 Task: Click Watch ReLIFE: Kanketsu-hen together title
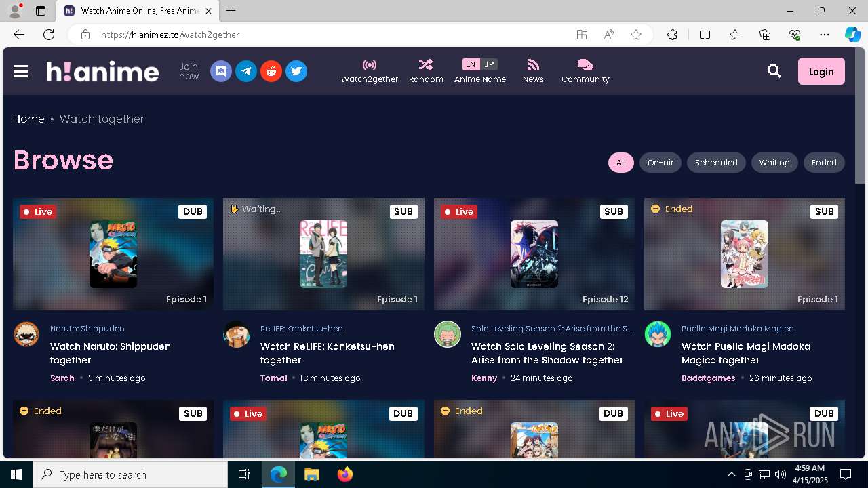tap(328, 353)
